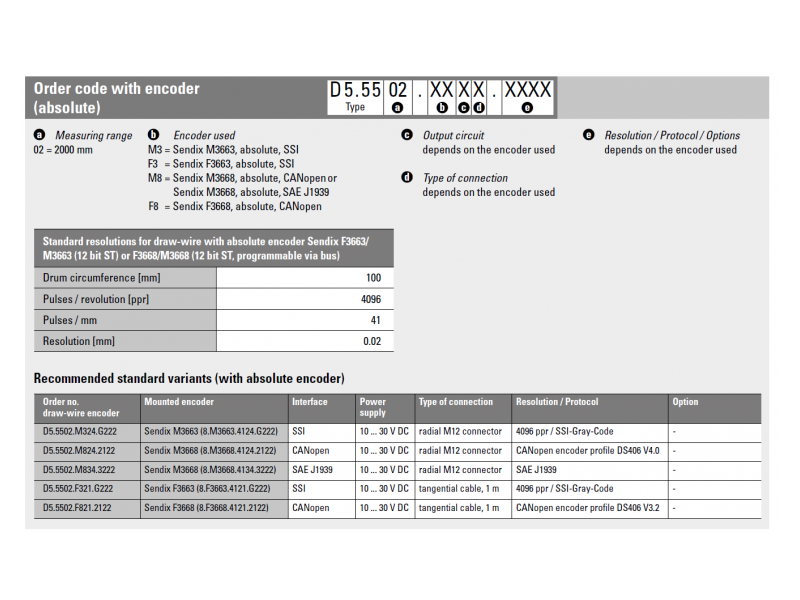Click the '02' segment of order code
Screen dimensions: 800x600
(x=397, y=97)
